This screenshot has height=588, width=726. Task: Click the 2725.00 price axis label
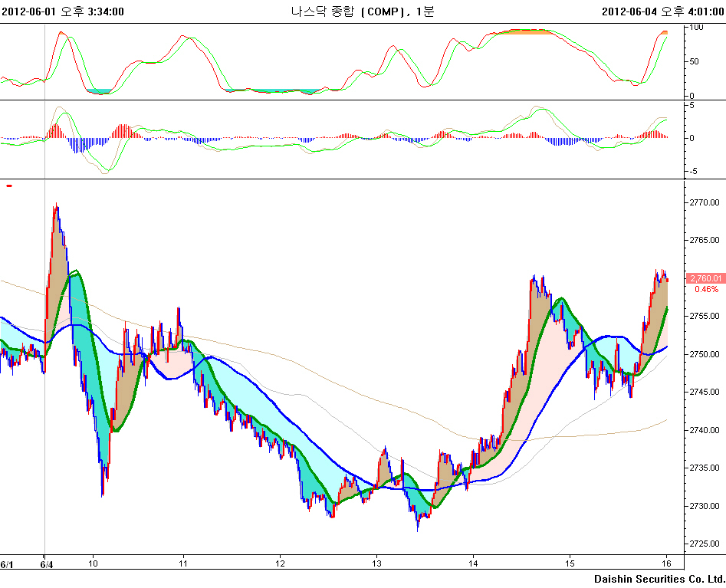pos(704,544)
